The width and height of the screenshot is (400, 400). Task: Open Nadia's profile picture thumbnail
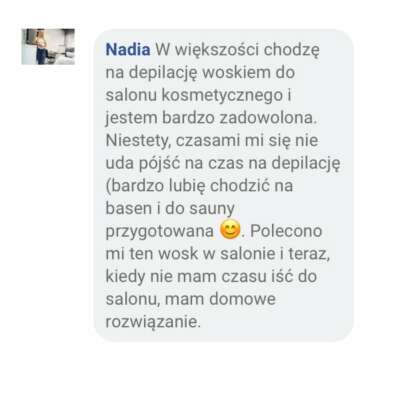pos(48,46)
